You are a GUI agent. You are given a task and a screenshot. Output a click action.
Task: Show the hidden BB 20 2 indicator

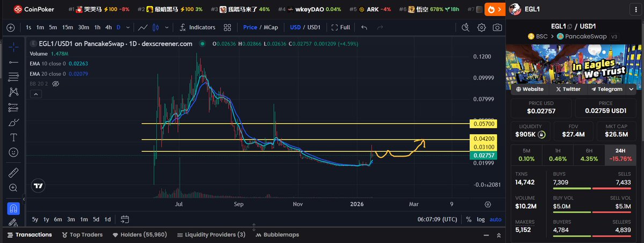56,84
